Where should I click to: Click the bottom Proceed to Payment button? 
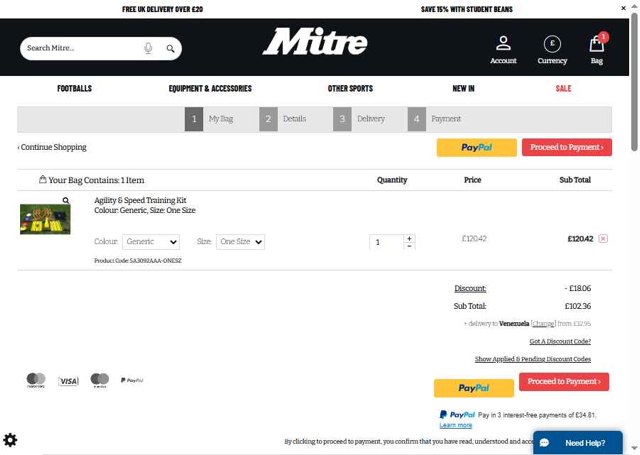point(564,382)
